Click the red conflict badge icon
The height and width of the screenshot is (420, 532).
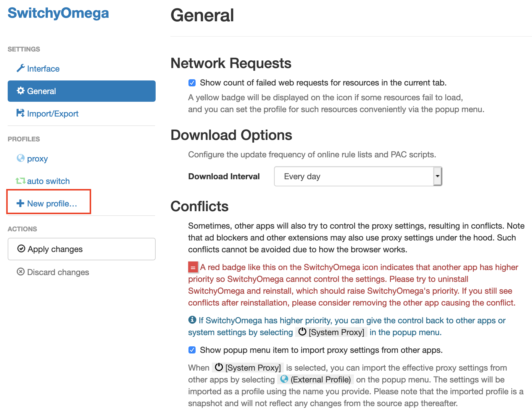[193, 267]
